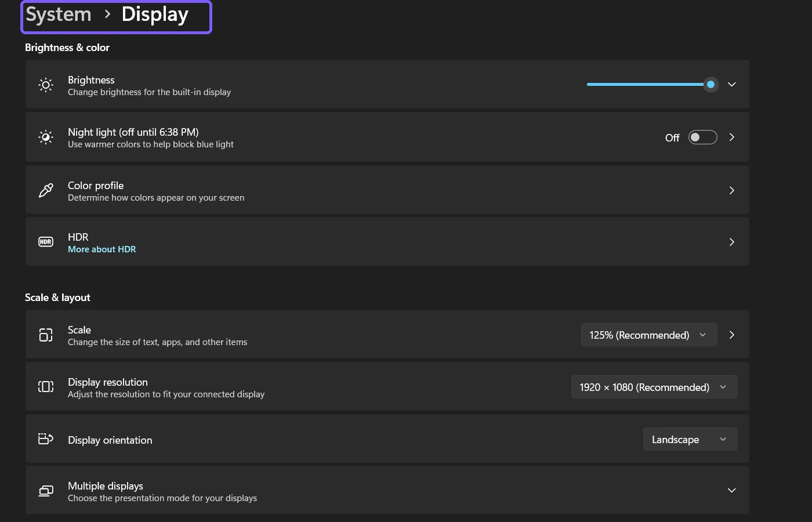
Task: Click 'Adjust the resolution to fit your connected display'
Action: click(166, 394)
